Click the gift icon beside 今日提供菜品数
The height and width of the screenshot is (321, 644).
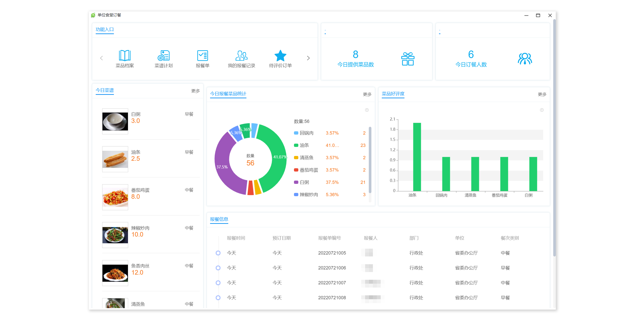click(408, 59)
